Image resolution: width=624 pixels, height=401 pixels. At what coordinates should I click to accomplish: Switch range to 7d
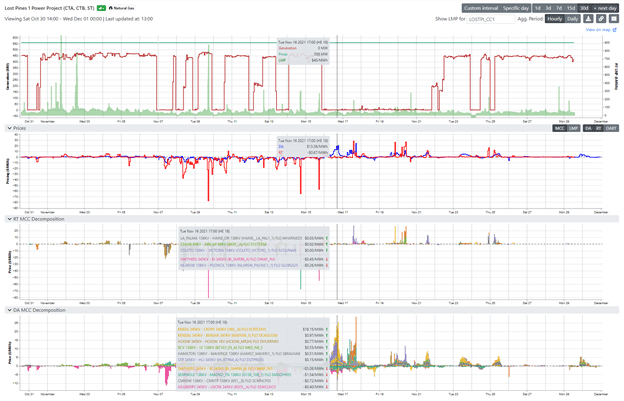click(559, 8)
